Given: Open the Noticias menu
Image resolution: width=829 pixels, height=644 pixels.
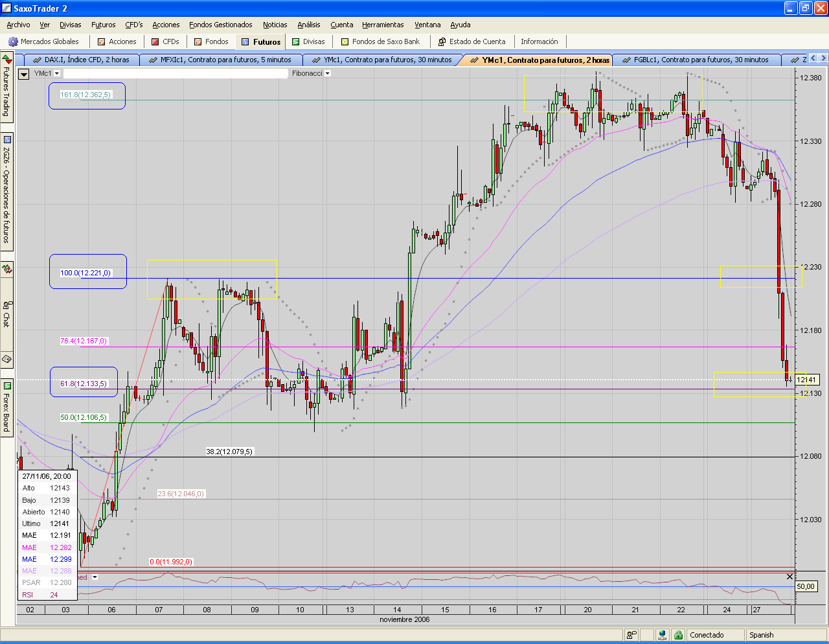Looking at the screenshot, I should [x=275, y=25].
